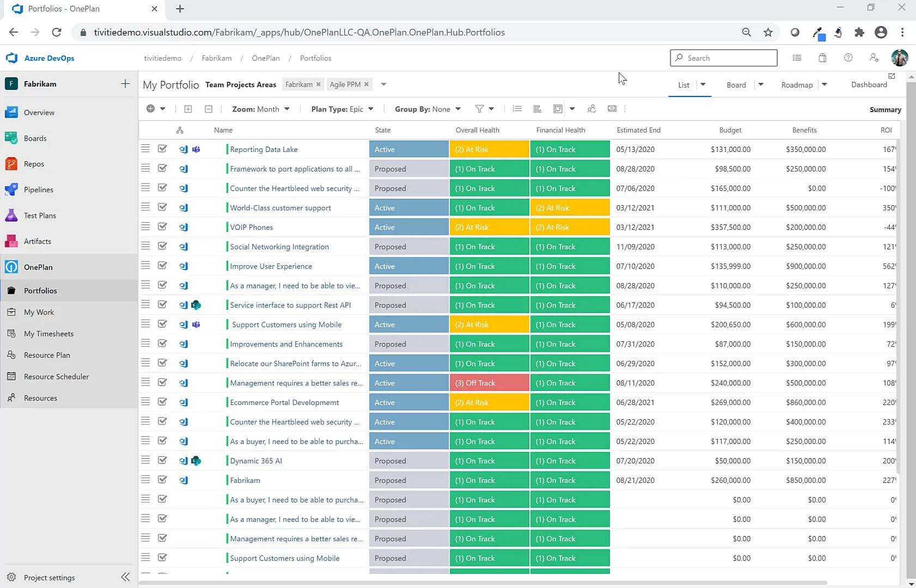The height and width of the screenshot is (588, 916).
Task: Click SharePoint icon on Dynamic 365 AI row
Action: pyautogui.click(x=197, y=461)
